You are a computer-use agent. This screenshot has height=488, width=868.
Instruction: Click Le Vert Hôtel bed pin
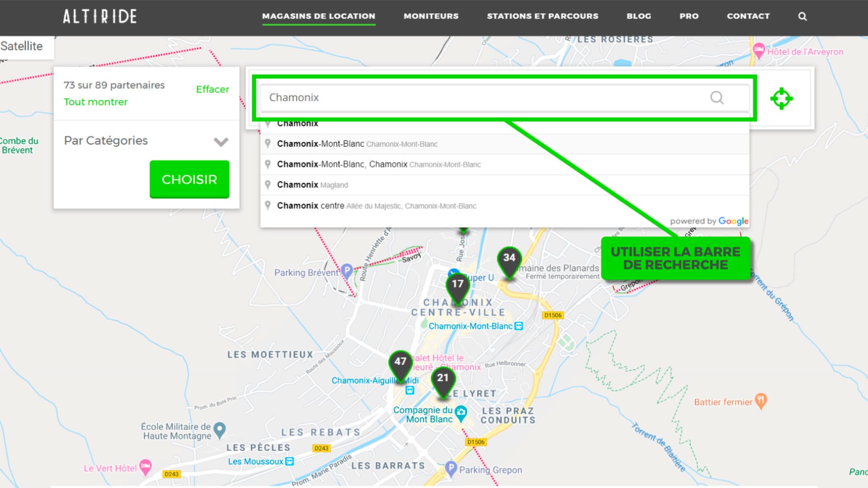pyautogui.click(x=146, y=467)
